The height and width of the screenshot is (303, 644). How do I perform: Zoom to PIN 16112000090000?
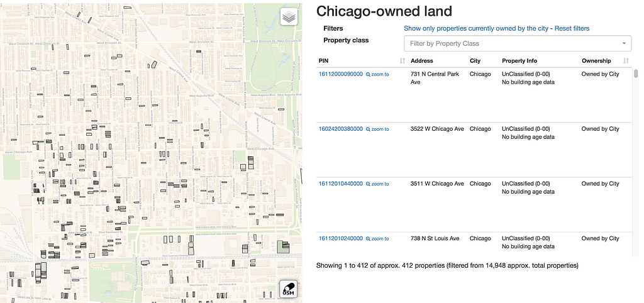(377, 74)
